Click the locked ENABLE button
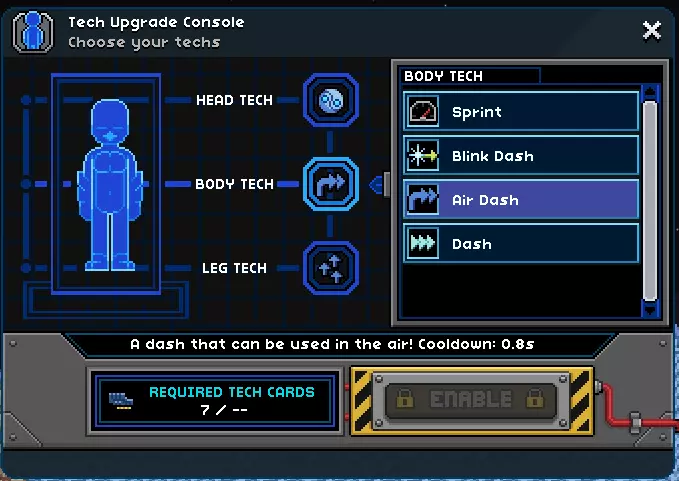The height and width of the screenshot is (481, 679). pos(472,400)
